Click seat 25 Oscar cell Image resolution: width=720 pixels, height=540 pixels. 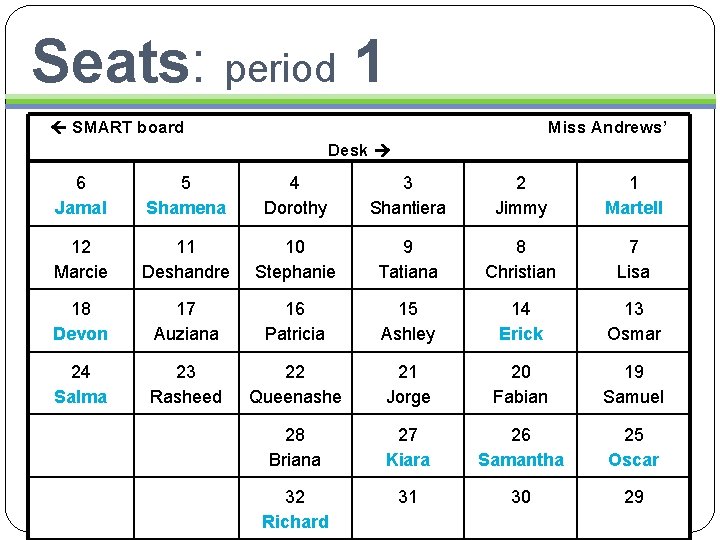pyautogui.click(x=633, y=447)
